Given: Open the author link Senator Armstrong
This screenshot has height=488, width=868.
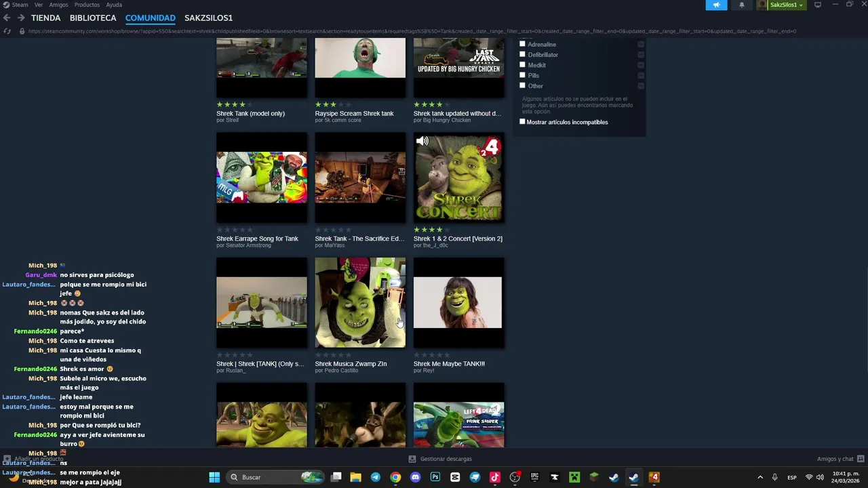Looking at the screenshot, I should pos(248,245).
